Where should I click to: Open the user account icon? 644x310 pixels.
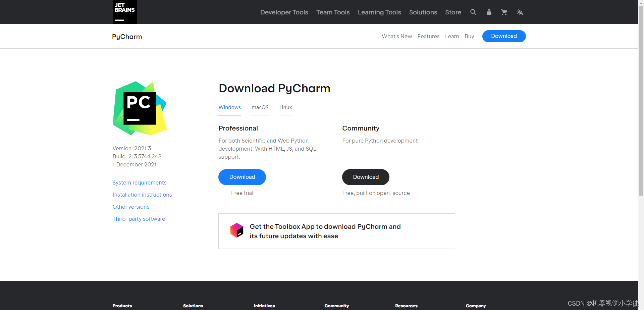pyautogui.click(x=489, y=12)
